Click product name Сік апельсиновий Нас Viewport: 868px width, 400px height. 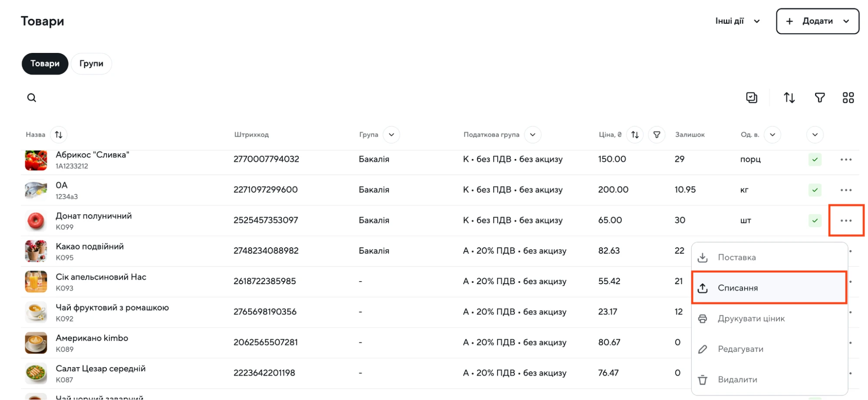[101, 277]
